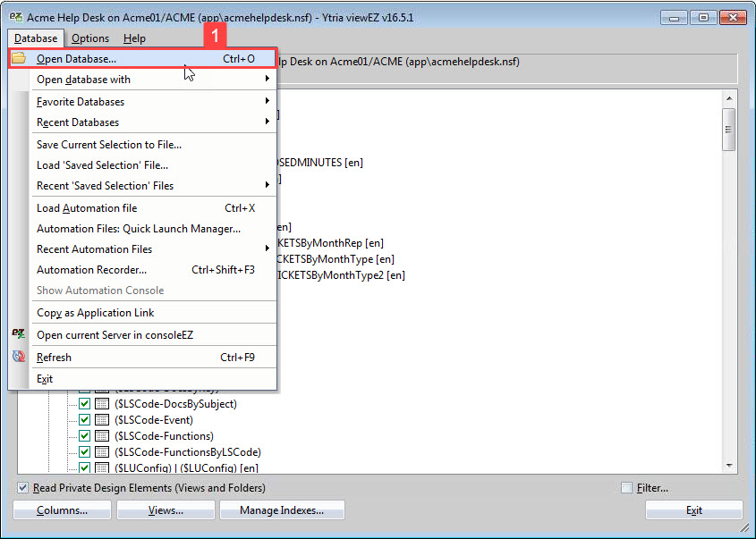Toggle 'Read Private Design Elements (Views and Folders)'
The height and width of the screenshot is (539, 756).
21,487
